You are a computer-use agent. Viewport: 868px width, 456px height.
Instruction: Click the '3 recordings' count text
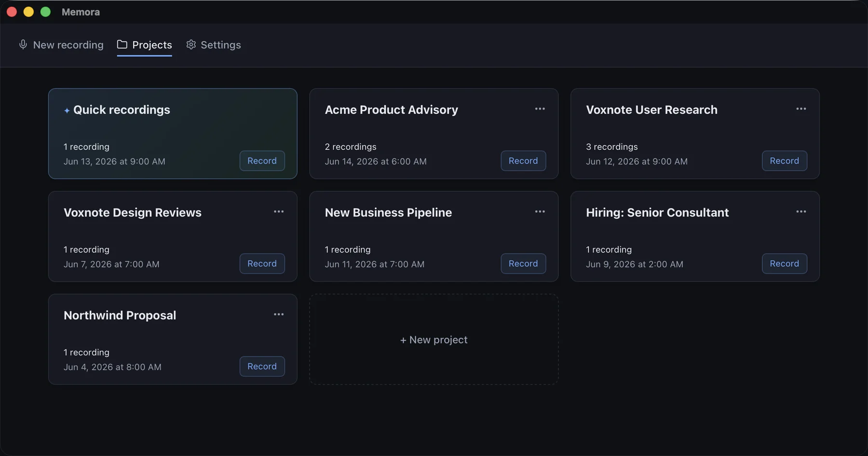(x=612, y=147)
